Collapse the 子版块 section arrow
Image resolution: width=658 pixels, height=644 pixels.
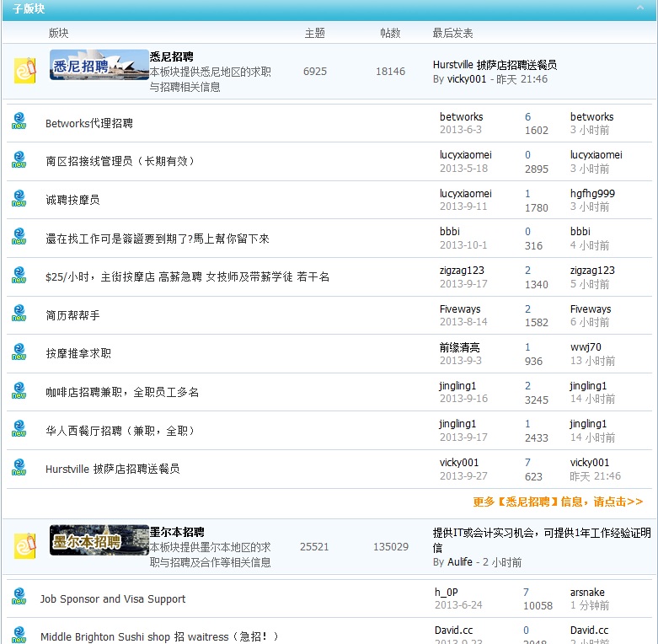pyautogui.click(x=640, y=8)
